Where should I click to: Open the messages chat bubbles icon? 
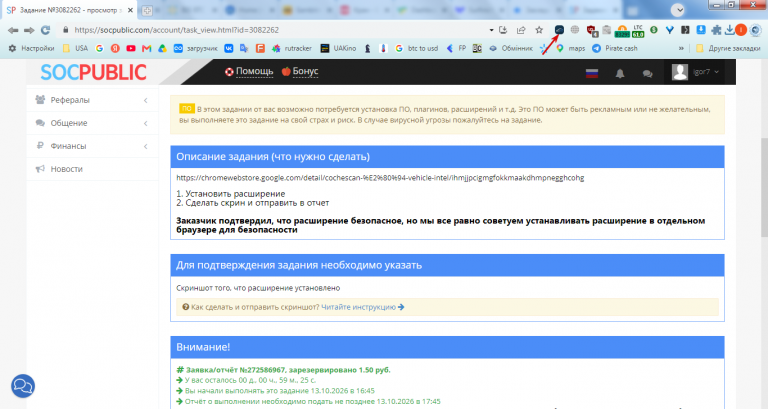(648, 73)
